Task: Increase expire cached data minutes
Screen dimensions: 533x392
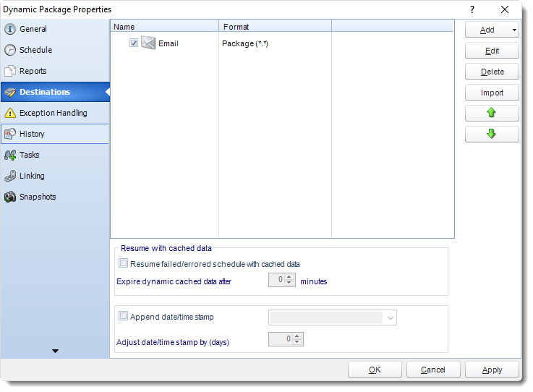Action: click(x=289, y=277)
